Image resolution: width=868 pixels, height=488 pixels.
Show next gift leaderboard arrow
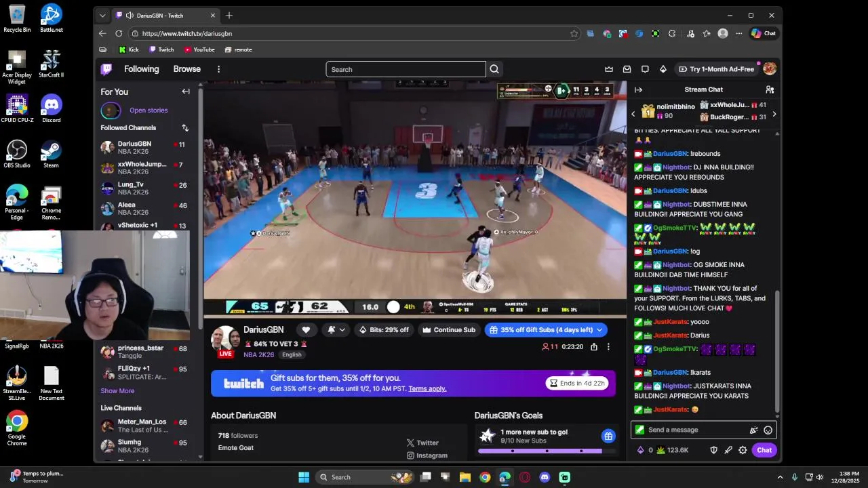point(774,114)
